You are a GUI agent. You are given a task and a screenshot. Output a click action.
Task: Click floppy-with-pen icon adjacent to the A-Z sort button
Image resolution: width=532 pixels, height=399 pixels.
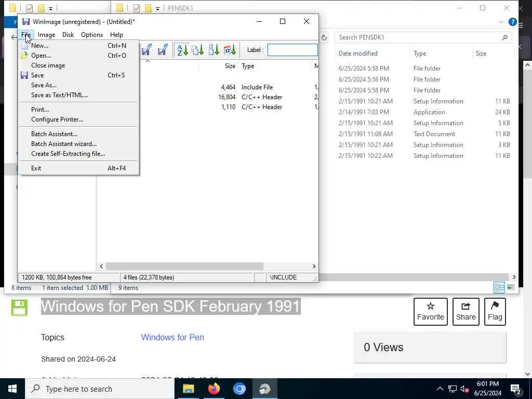[163, 50]
